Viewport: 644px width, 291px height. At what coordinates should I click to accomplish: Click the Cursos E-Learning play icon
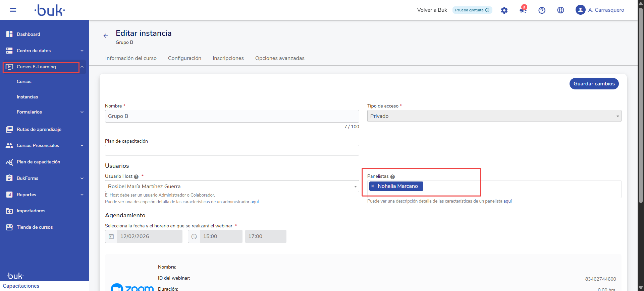tap(9, 67)
